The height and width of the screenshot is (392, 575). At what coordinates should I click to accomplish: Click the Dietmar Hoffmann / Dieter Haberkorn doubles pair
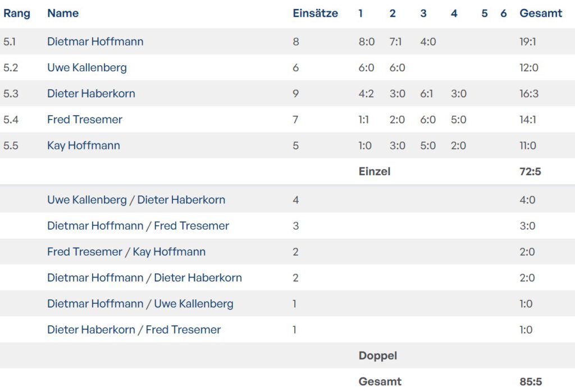[x=144, y=277]
